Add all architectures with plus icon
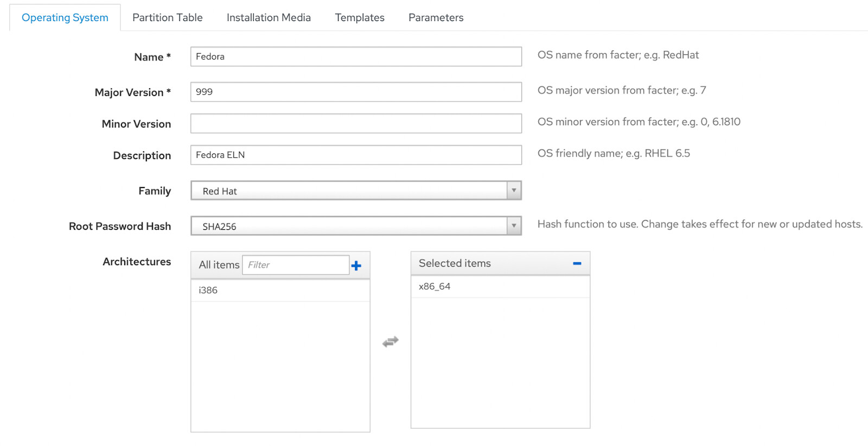868x446 pixels. pos(356,266)
